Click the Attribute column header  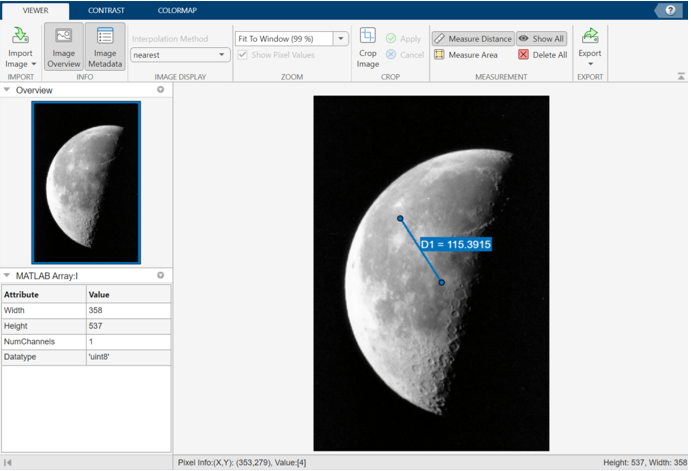pos(44,294)
